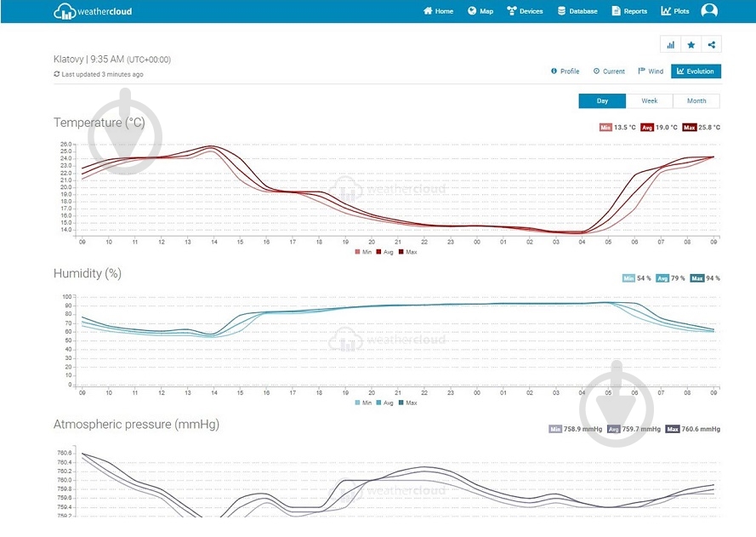
Task: Click the Weathercloud logo
Action: [93, 11]
